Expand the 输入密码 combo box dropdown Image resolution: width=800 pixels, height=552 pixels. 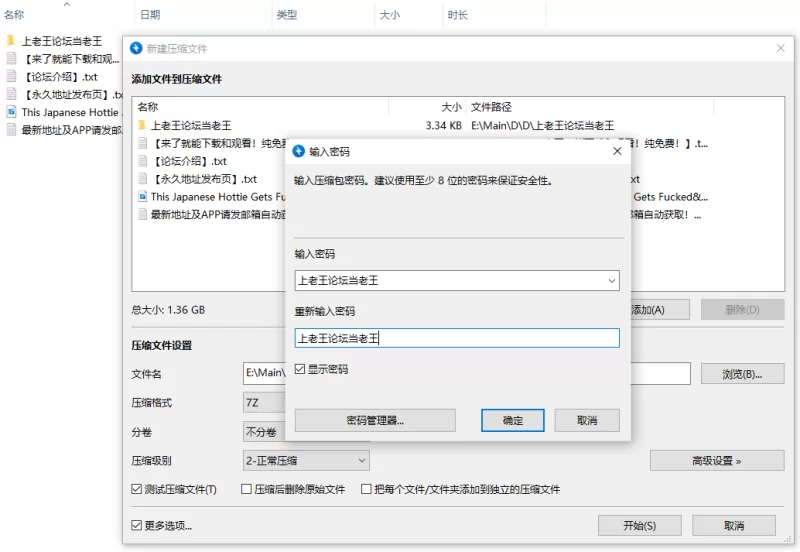tap(609, 281)
